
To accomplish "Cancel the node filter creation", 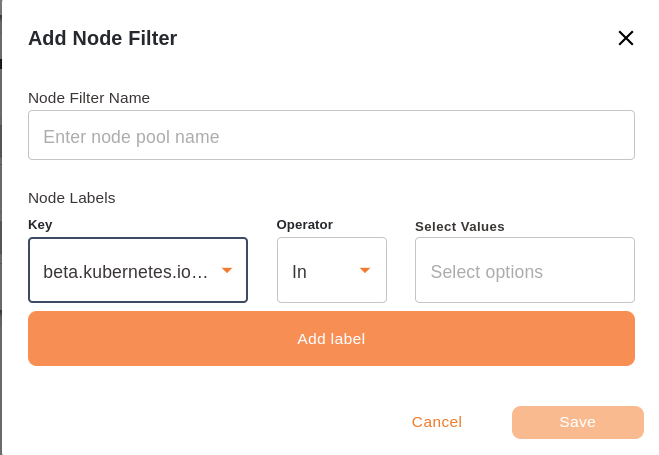I will (x=437, y=422).
